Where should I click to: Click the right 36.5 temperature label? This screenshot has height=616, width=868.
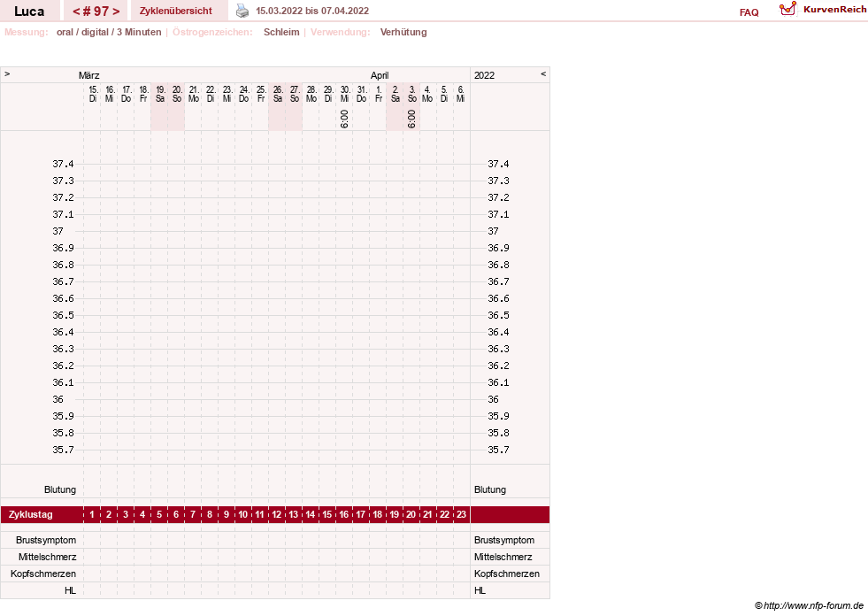[498, 315]
